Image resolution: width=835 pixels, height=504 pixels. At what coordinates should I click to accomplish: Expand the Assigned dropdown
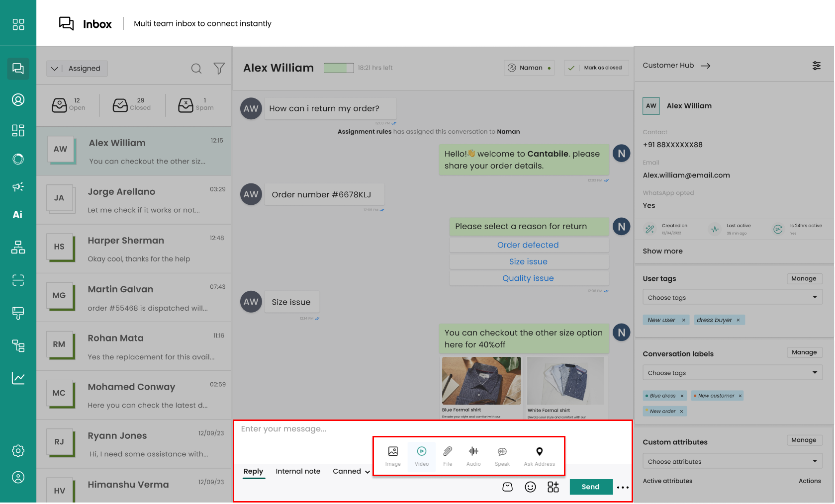click(x=77, y=69)
